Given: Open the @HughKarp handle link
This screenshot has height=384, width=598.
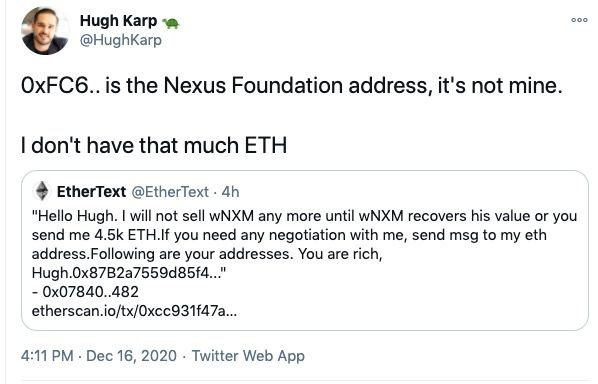Looking at the screenshot, I should click(121, 40).
